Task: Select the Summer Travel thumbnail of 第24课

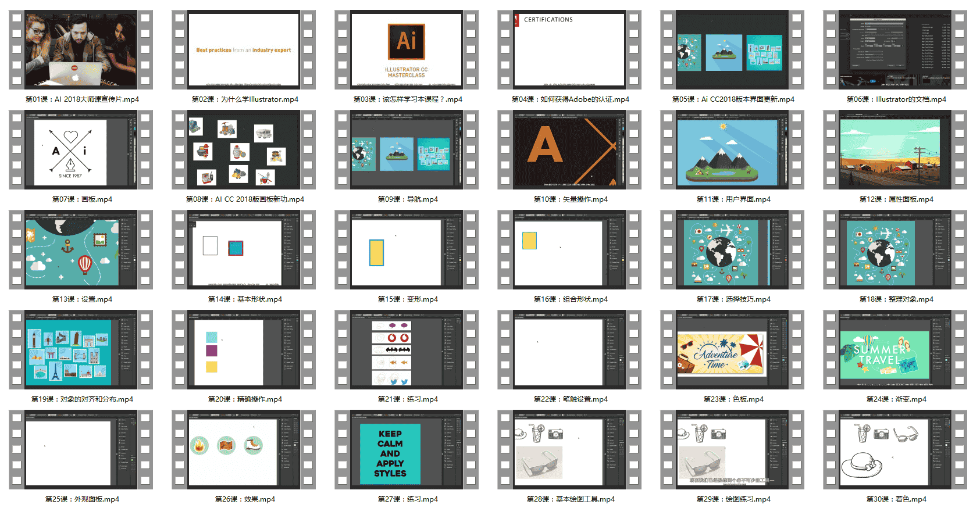Action: [x=895, y=349]
